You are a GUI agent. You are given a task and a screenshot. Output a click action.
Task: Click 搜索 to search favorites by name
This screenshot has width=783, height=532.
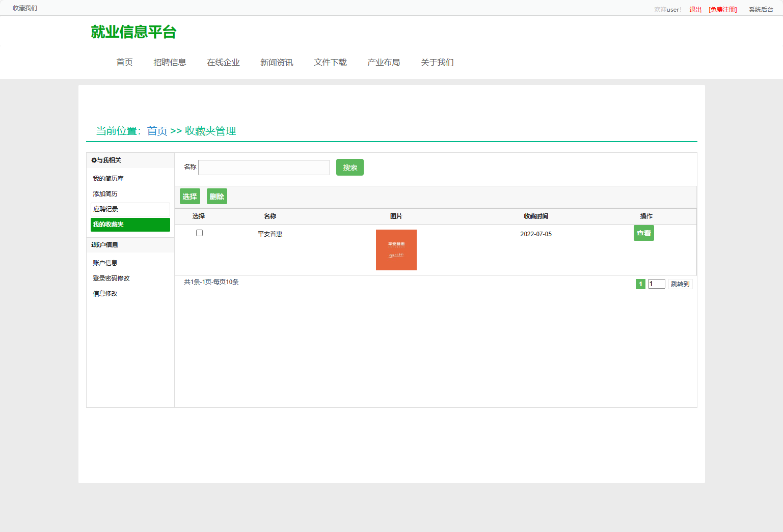click(349, 167)
